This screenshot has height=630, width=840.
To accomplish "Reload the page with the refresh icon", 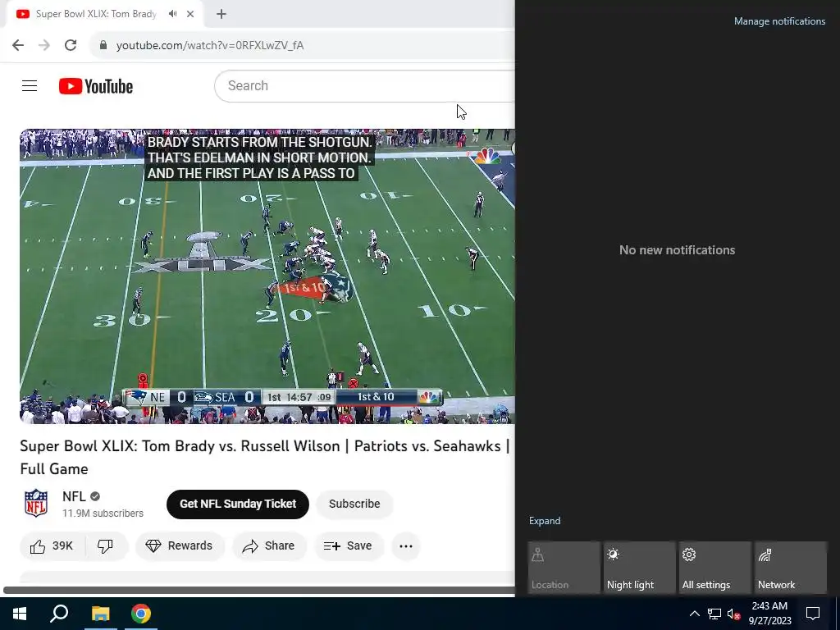I will pyautogui.click(x=71, y=45).
